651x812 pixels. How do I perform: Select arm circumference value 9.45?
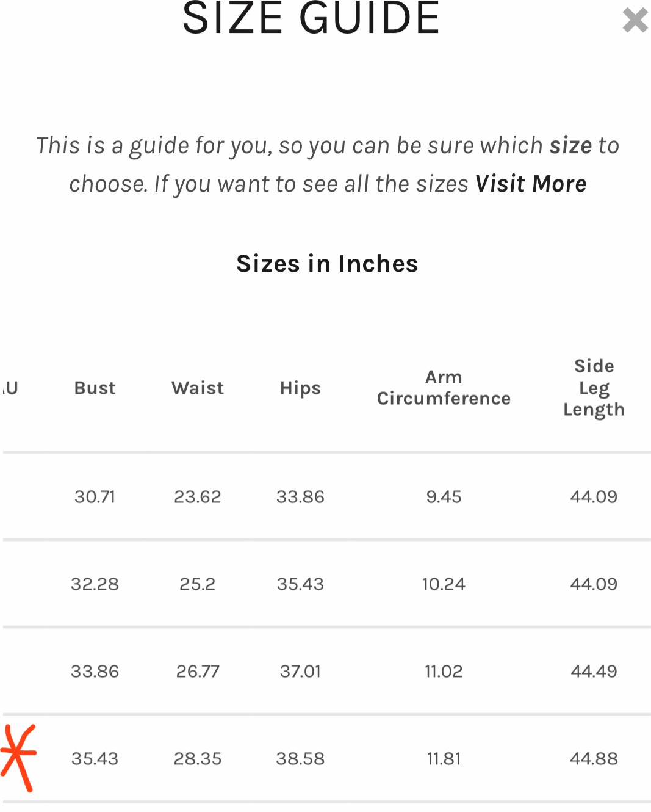[x=444, y=497]
